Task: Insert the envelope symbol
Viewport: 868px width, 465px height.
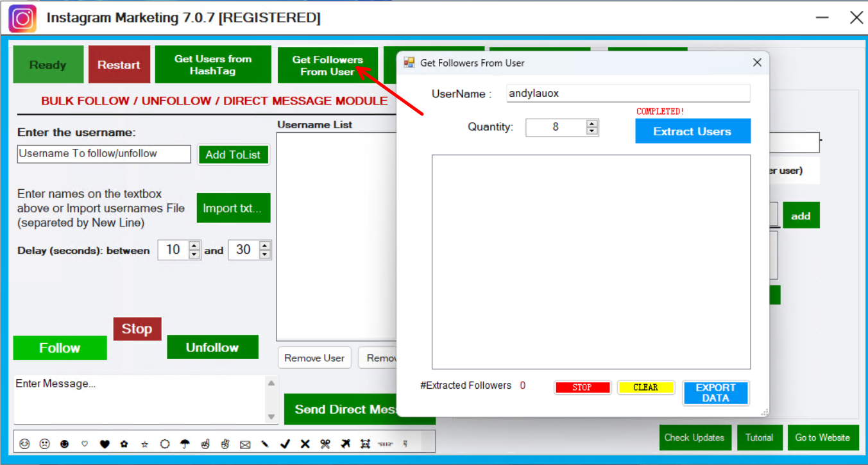Action: [245, 443]
